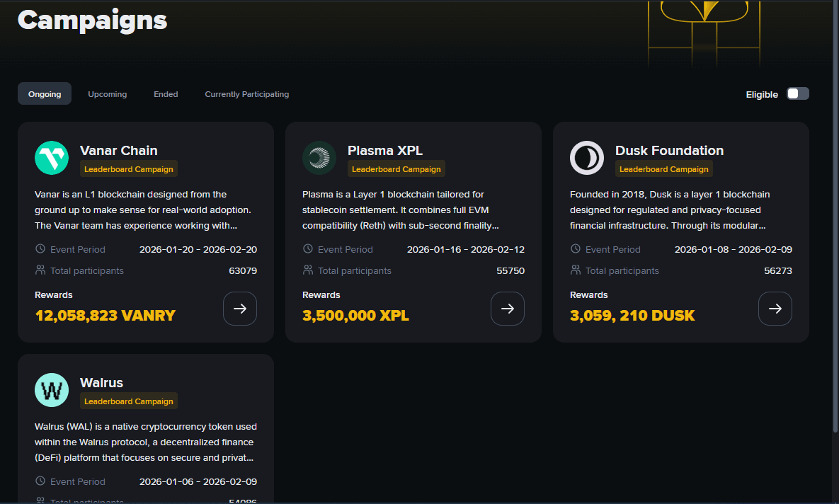Click the Campaigns page heading

click(92, 21)
